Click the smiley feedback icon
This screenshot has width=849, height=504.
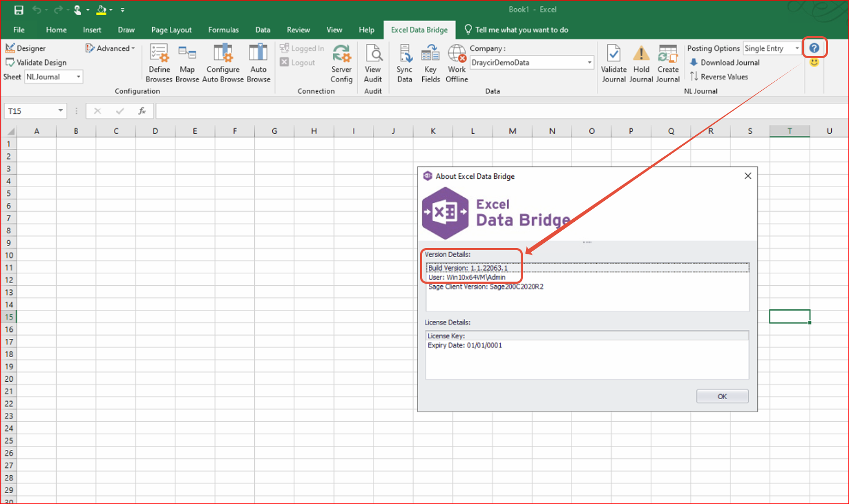814,62
